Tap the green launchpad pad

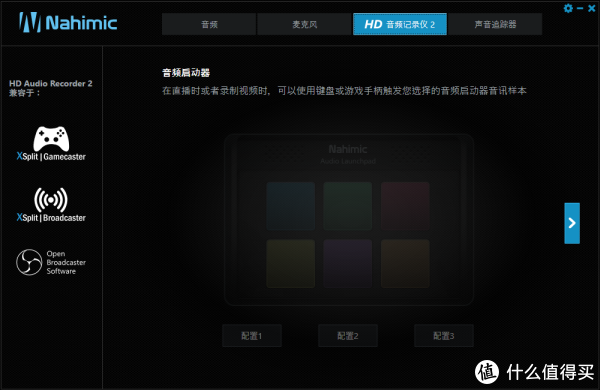[x=348, y=206]
